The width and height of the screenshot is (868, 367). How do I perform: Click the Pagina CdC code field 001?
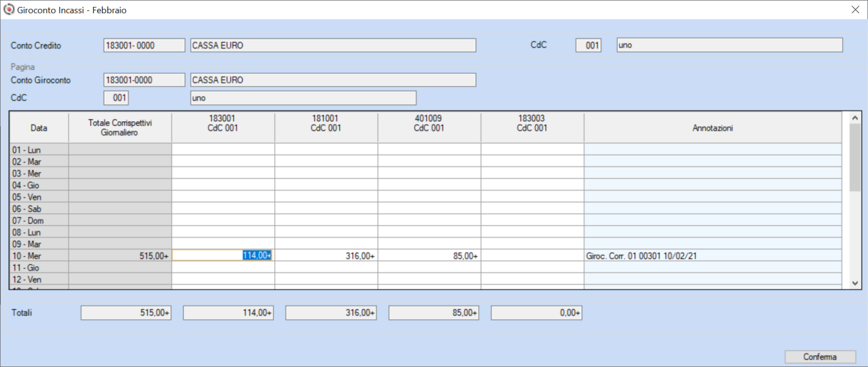click(x=116, y=98)
